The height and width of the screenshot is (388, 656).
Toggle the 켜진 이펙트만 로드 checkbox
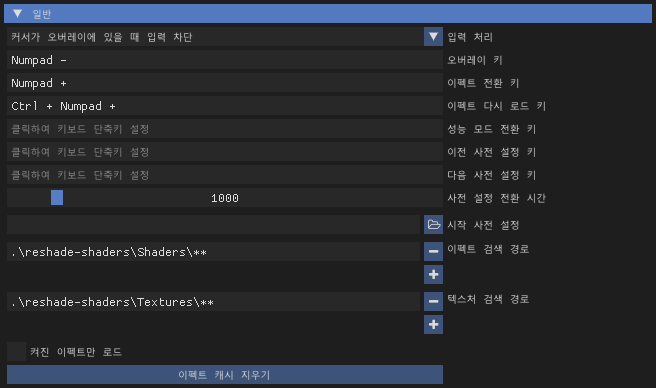click(16, 352)
